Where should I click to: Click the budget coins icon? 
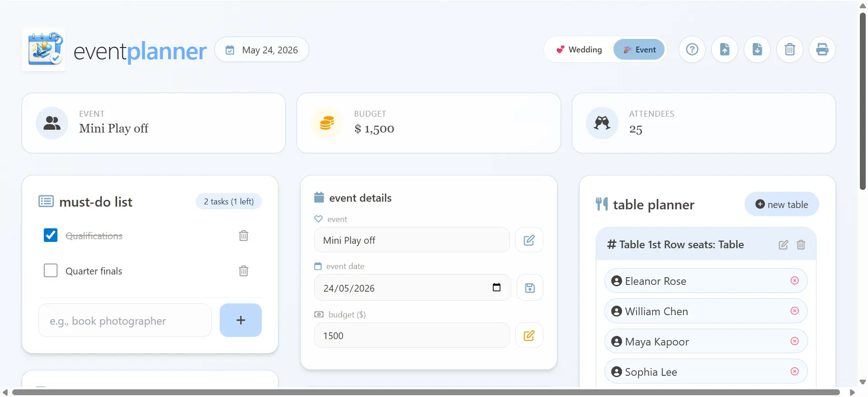(x=327, y=123)
